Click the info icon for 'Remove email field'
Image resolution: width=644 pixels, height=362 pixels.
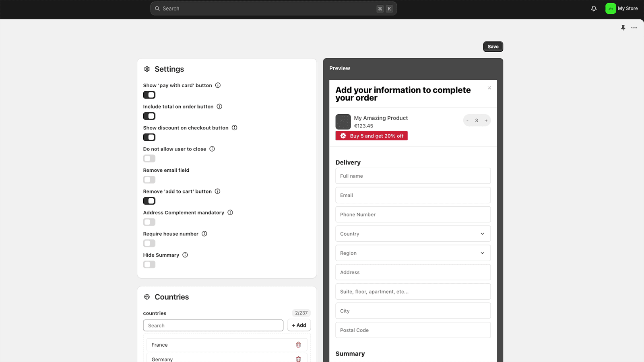(x=195, y=170)
